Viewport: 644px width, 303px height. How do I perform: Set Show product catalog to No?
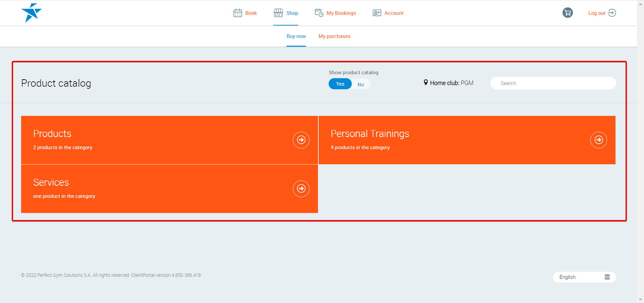point(361,84)
